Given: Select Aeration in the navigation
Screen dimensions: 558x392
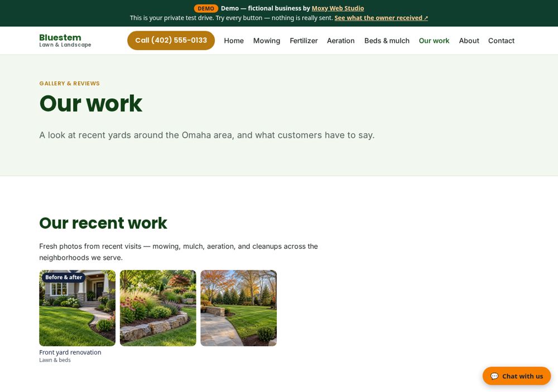Looking at the screenshot, I should (340, 41).
